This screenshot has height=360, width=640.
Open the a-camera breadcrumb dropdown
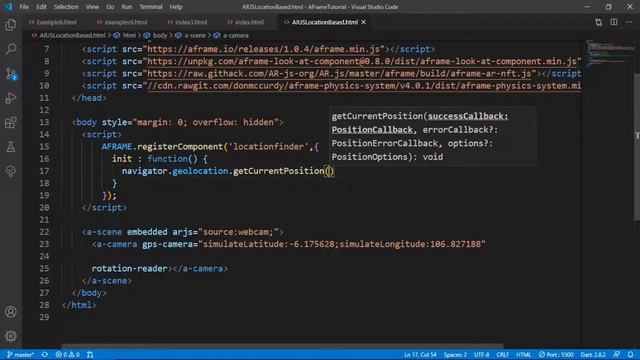click(236, 36)
